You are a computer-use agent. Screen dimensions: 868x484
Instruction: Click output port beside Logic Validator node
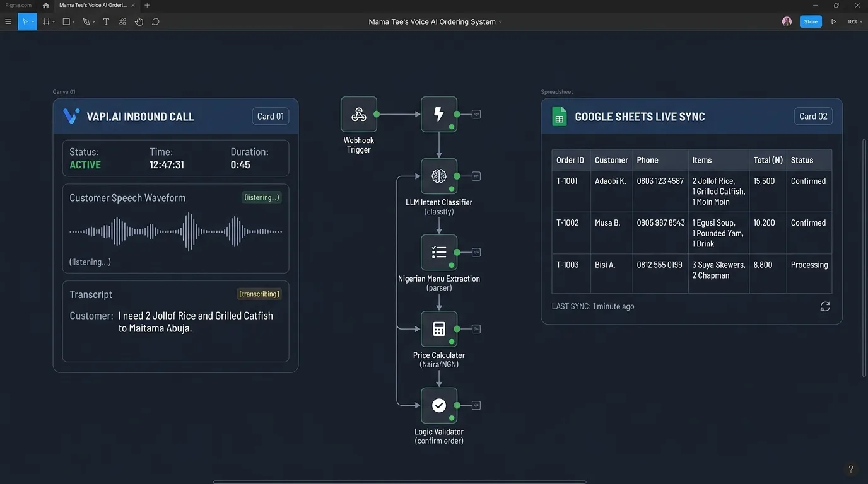476,405
